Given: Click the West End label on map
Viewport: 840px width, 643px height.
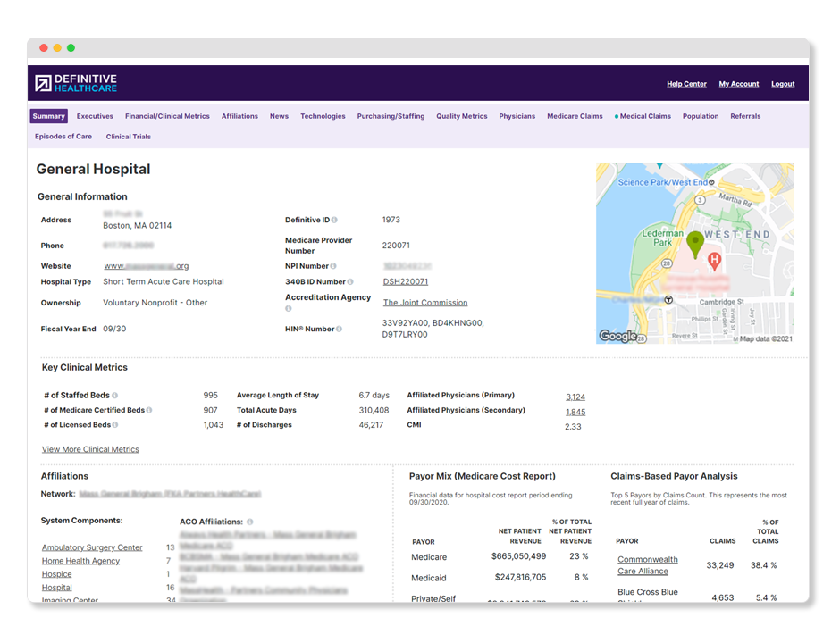Looking at the screenshot, I should click(737, 235).
